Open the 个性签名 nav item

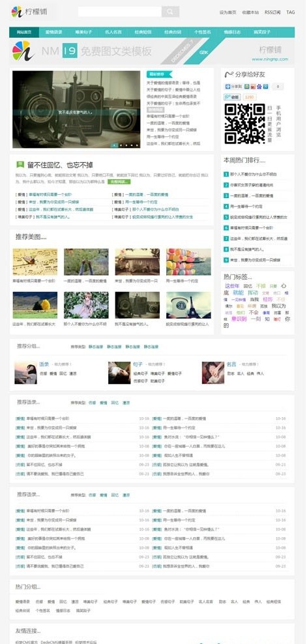tap(202, 32)
